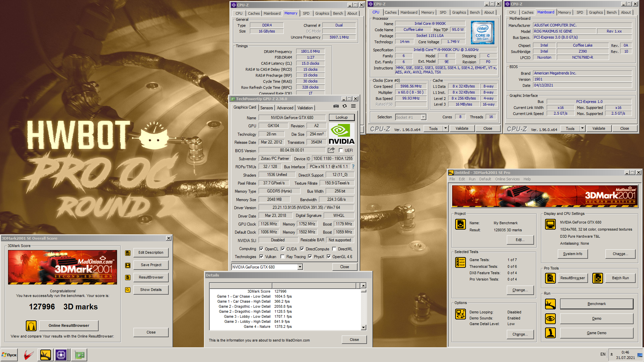Screen dimensions: 644x362
Task: Open Online Services menu in 3DMark2001
Action: click(x=507, y=179)
